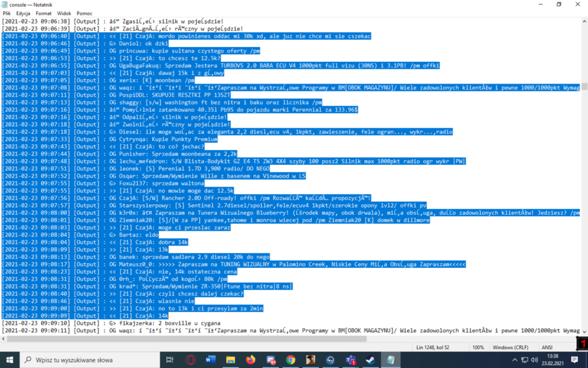Open the clock showing 13:38
This screenshot has width=588, height=368.
552,360
